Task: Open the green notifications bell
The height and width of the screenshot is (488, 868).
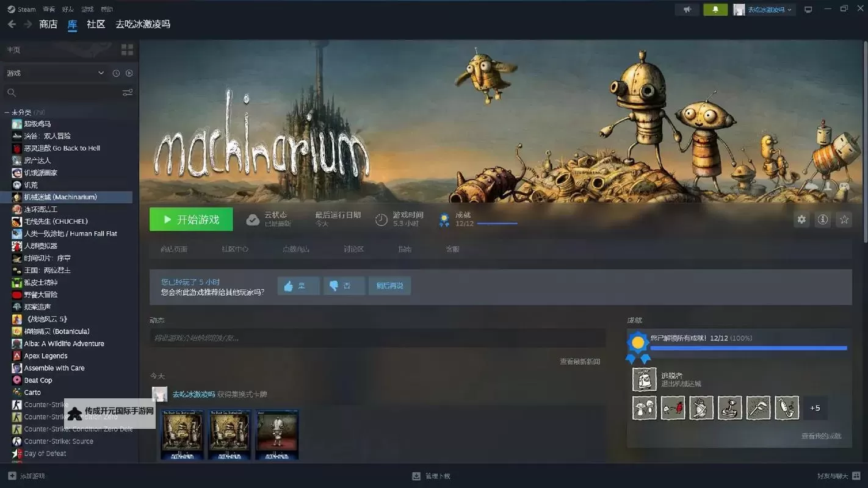Action: [x=715, y=10]
